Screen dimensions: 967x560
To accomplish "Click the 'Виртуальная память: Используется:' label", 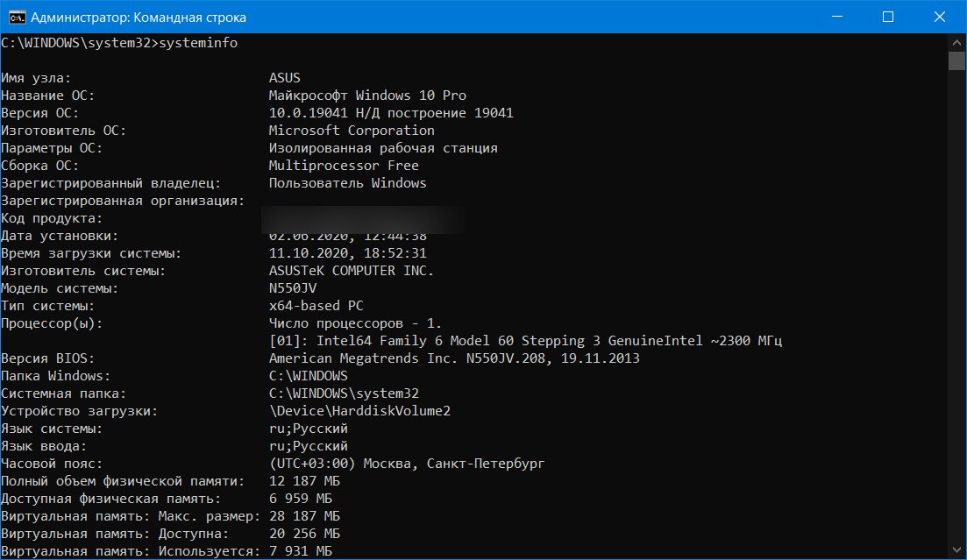I will [x=131, y=550].
